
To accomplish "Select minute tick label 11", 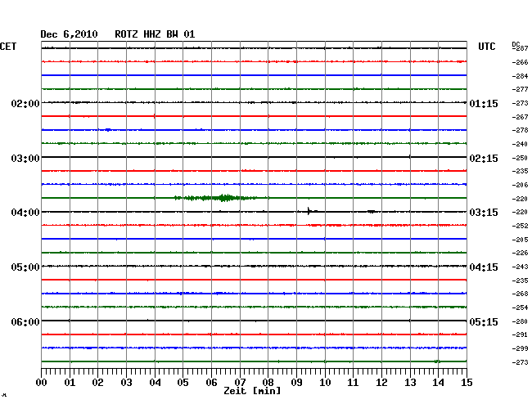I will pyautogui.click(x=353, y=382).
